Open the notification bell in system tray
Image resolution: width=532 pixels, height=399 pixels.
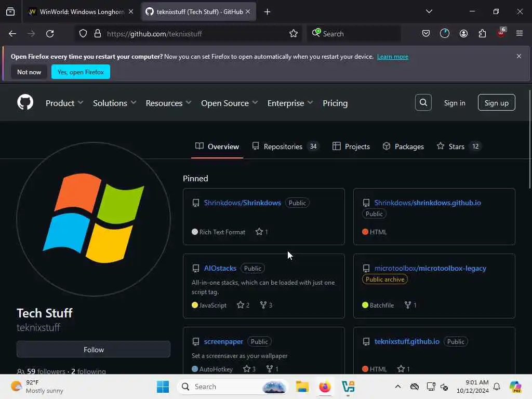(497, 387)
